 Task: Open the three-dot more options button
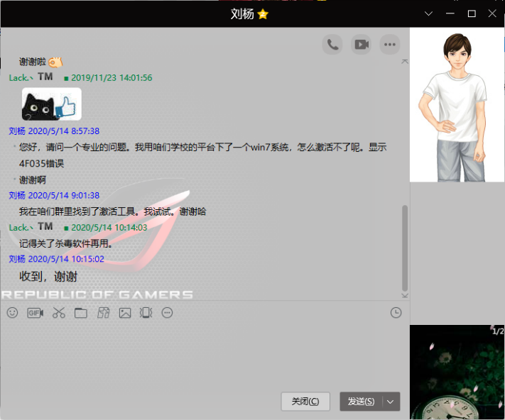pos(389,45)
